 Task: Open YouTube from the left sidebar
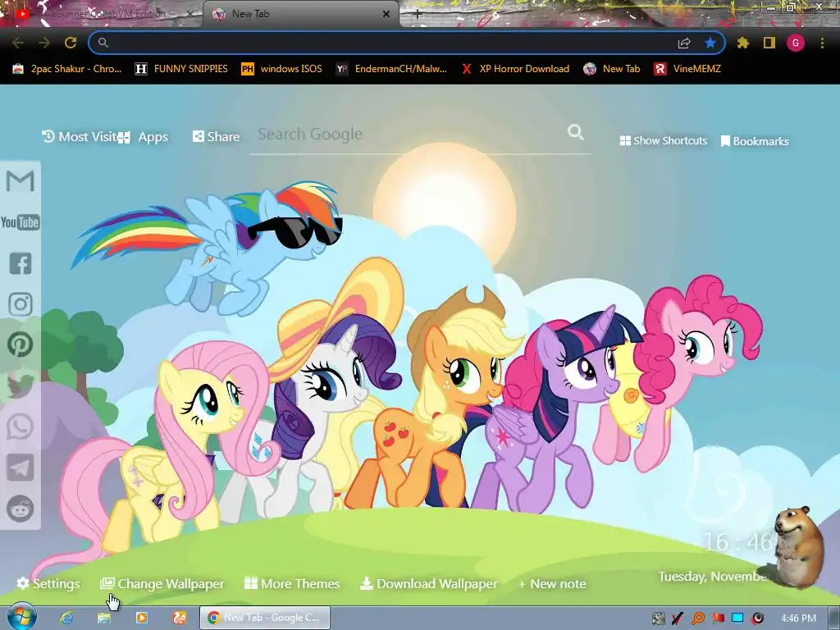(x=21, y=222)
